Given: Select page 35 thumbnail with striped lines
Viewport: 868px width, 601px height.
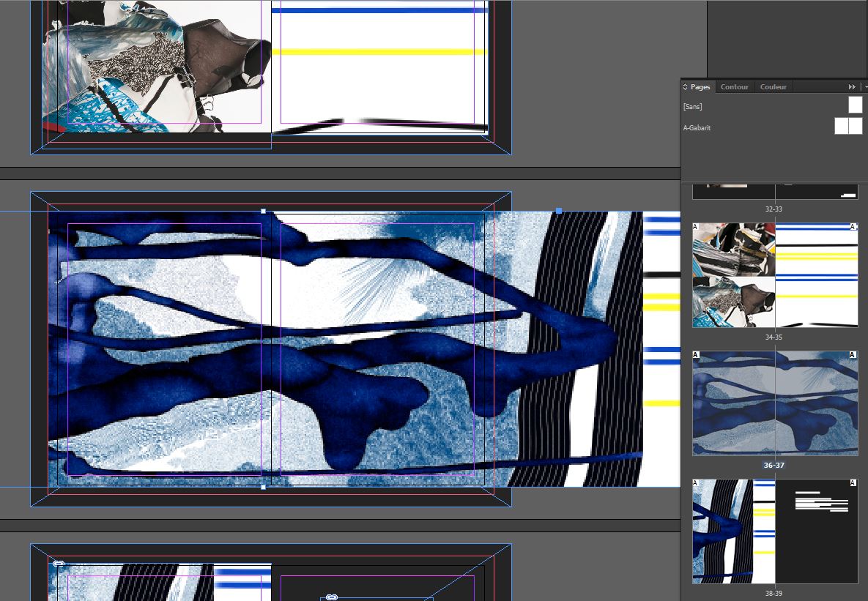Looking at the screenshot, I should tap(817, 275).
